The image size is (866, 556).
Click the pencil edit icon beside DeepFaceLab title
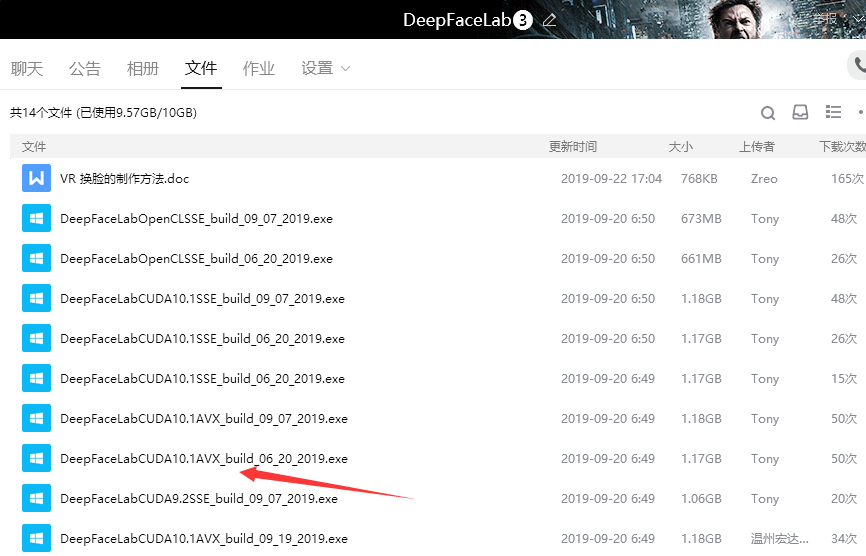549,20
